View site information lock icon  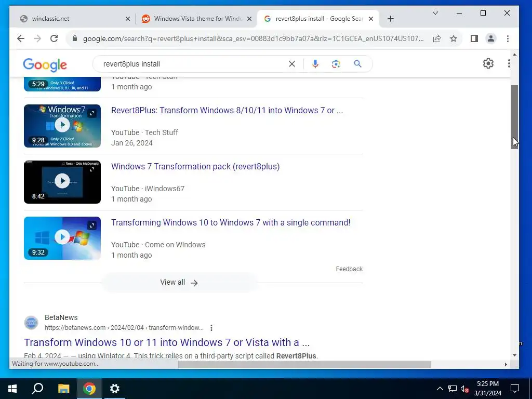click(x=75, y=38)
